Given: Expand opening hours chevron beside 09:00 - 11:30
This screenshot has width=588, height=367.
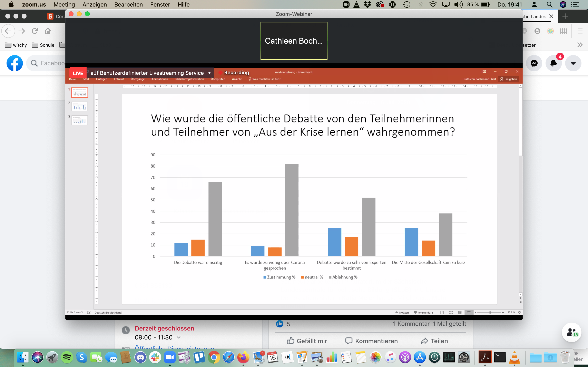Looking at the screenshot, I should 179,338.
